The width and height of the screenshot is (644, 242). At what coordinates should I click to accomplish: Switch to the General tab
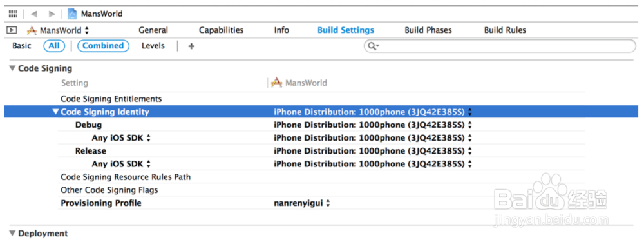tap(153, 30)
